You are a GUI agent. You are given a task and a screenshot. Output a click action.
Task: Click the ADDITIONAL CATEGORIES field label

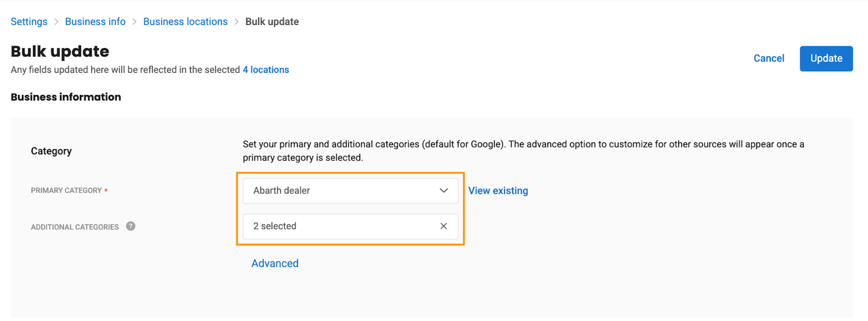point(75,227)
